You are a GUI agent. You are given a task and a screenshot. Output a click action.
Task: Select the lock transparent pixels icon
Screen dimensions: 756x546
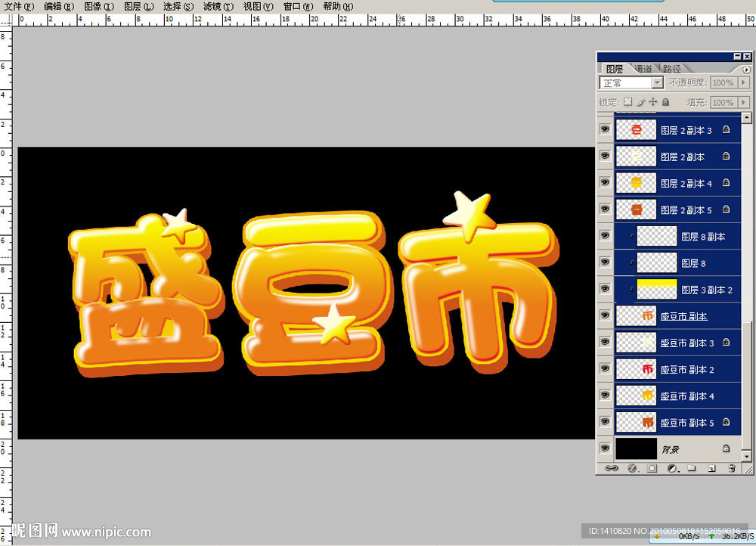pyautogui.click(x=627, y=102)
